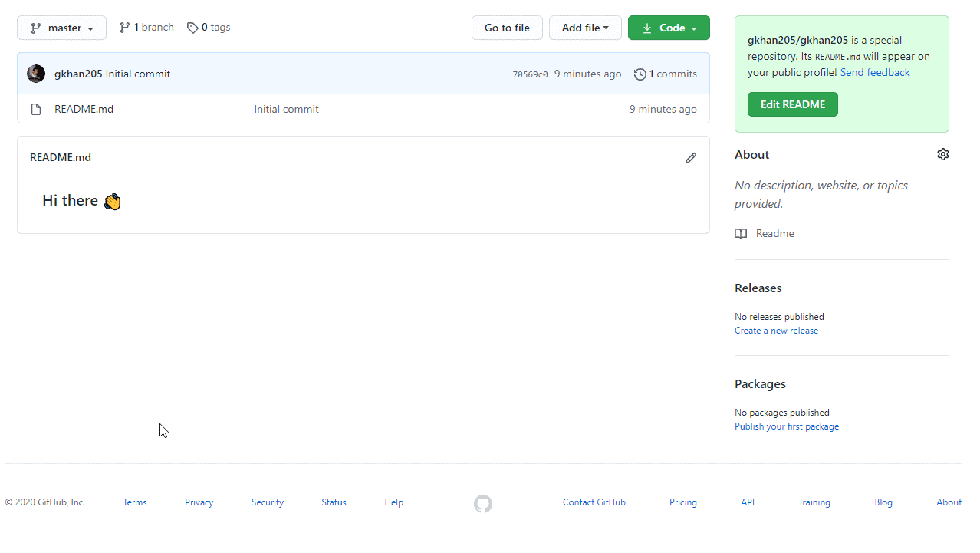Open the API footer link
Image resolution: width=980 pixels, height=553 pixels.
pyautogui.click(x=748, y=502)
